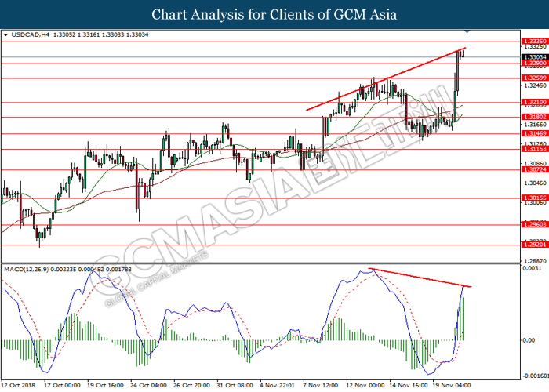Screen dimensions: 549x392
Task: Click the Chart Analysis for Clients title
Action: tap(274, 15)
